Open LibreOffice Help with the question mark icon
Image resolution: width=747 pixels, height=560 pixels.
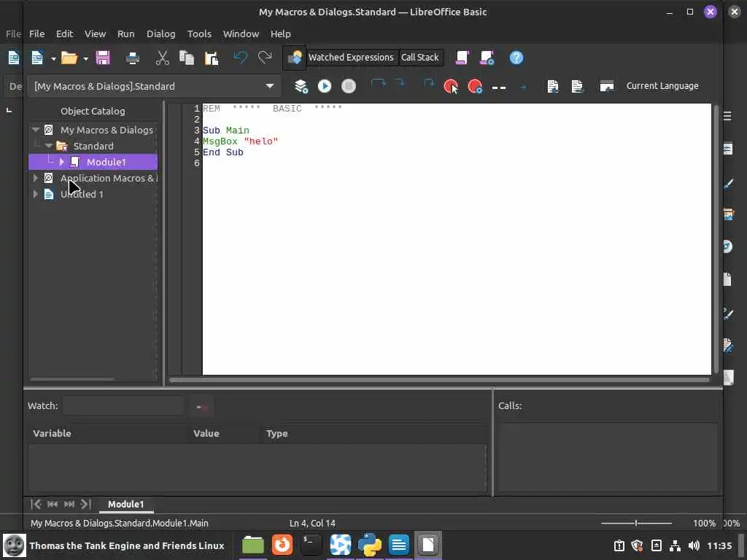pos(516,58)
